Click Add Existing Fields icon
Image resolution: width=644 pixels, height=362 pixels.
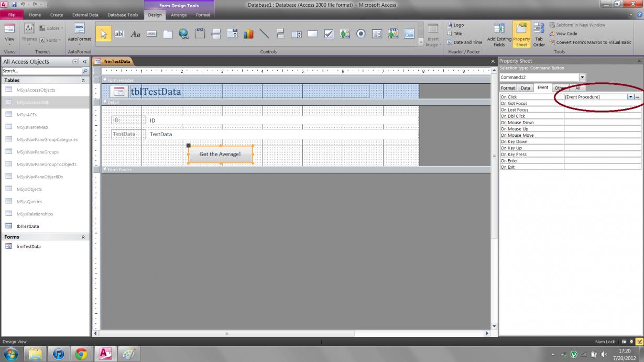click(x=499, y=35)
